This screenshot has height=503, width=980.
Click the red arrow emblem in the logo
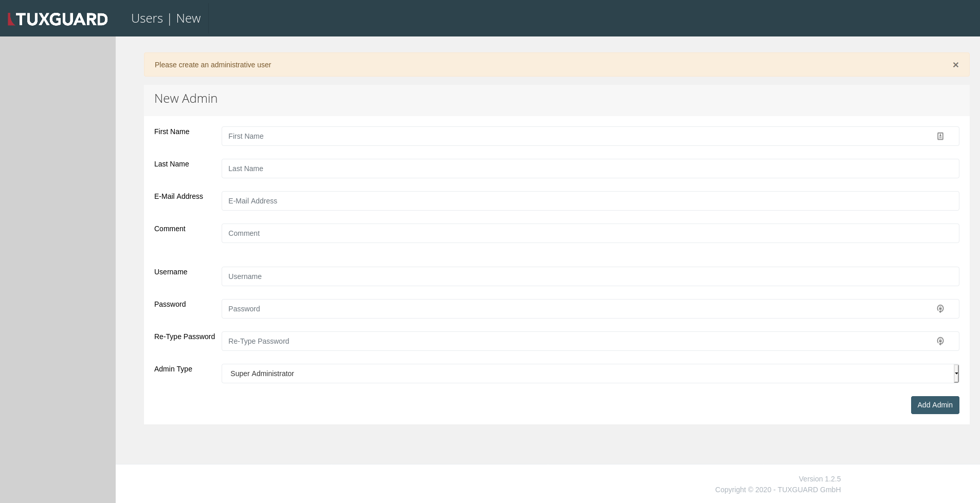pos(11,18)
